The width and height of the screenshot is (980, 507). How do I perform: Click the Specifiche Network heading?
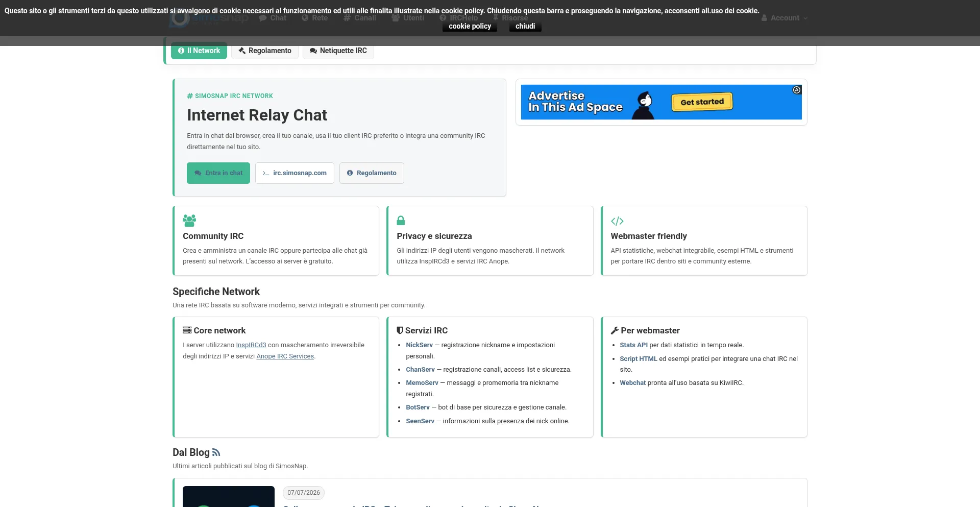216,292
